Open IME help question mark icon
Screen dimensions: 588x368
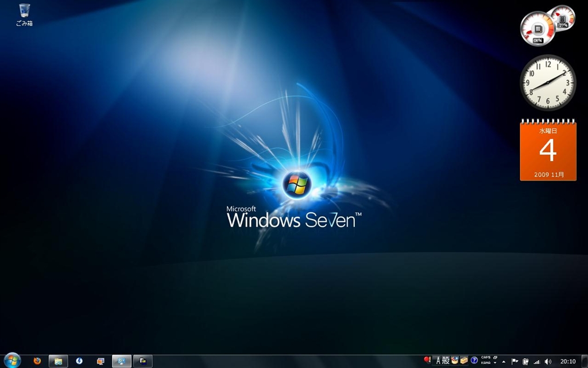(x=474, y=361)
